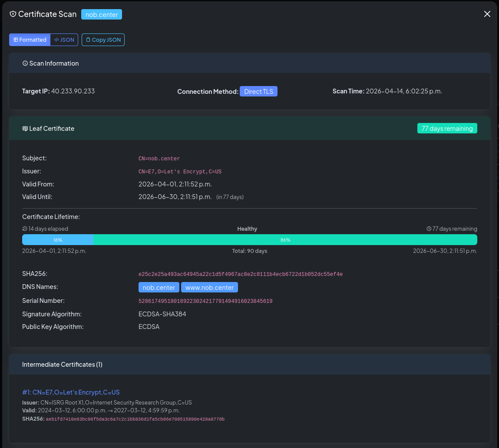Open intermediate #1: CN=E7 Let's Encrypt link
This screenshot has height=448, width=499.
pos(71,392)
